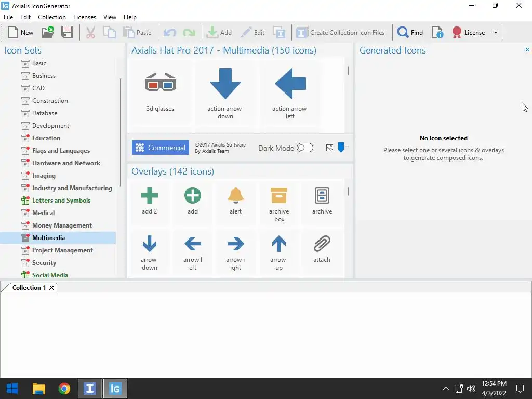Open the Help menu
This screenshot has width=532, height=399.
[x=130, y=17]
